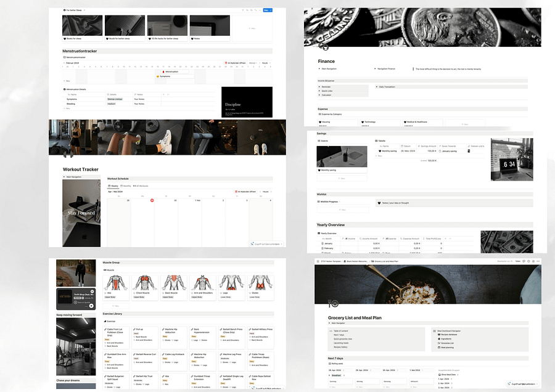
Task: Click Heute in the Workout Schedule calendar
Action: point(265,192)
